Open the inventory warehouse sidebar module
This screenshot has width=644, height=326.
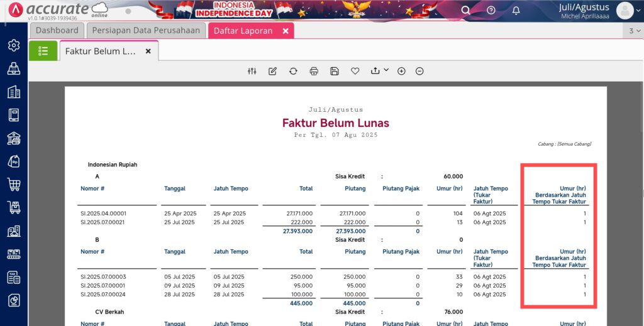pyautogui.click(x=14, y=231)
